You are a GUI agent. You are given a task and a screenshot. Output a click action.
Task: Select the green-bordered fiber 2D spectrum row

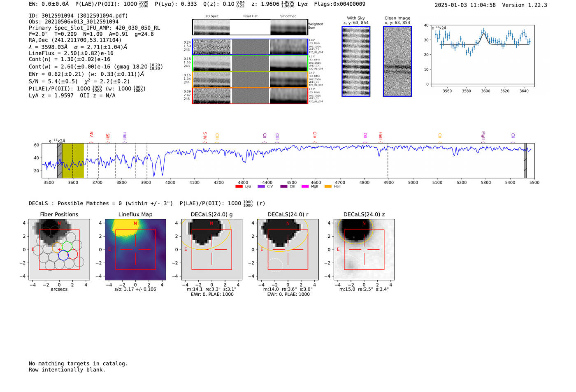point(250,63)
